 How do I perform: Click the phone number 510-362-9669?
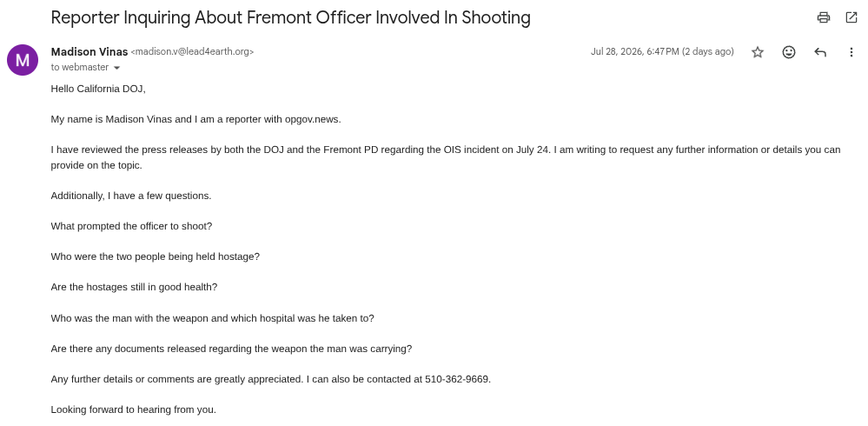tap(457, 379)
